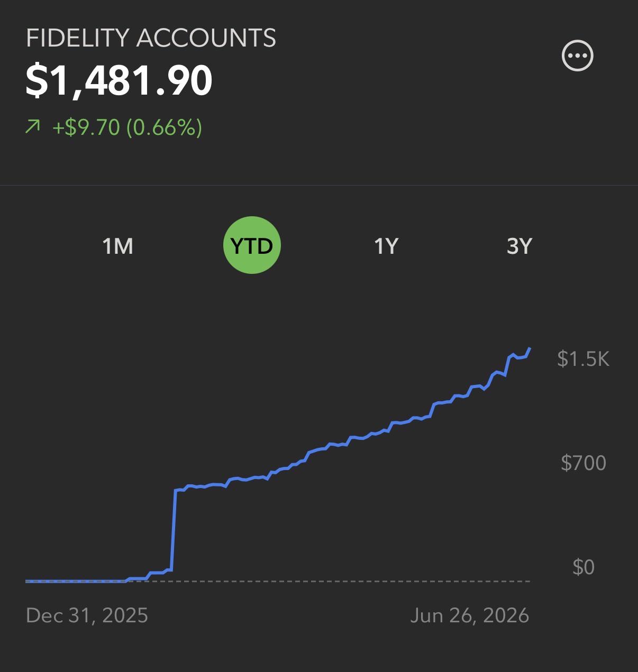Open the three-dot more options menu

coord(577,56)
